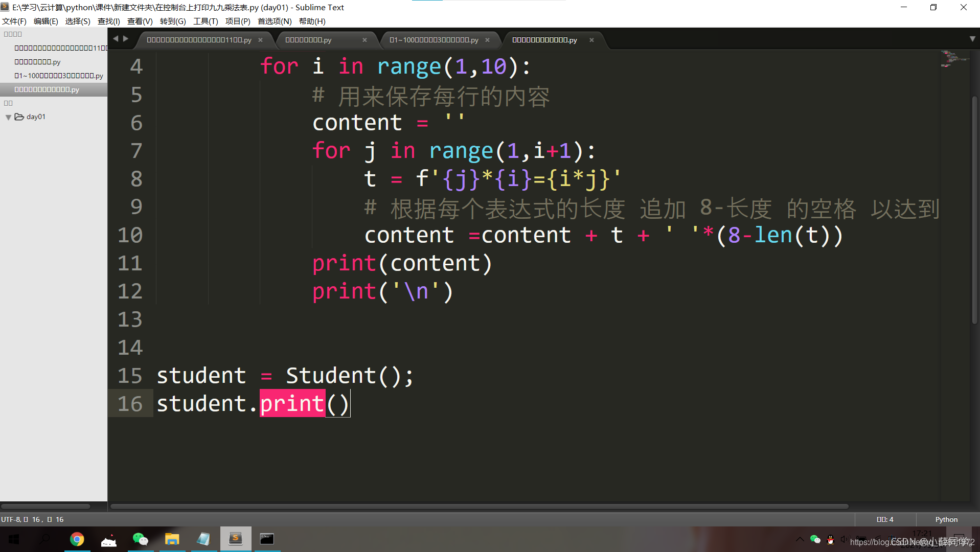
Task: Open WeChat from taskbar
Action: pyautogui.click(x=141, y=539)
